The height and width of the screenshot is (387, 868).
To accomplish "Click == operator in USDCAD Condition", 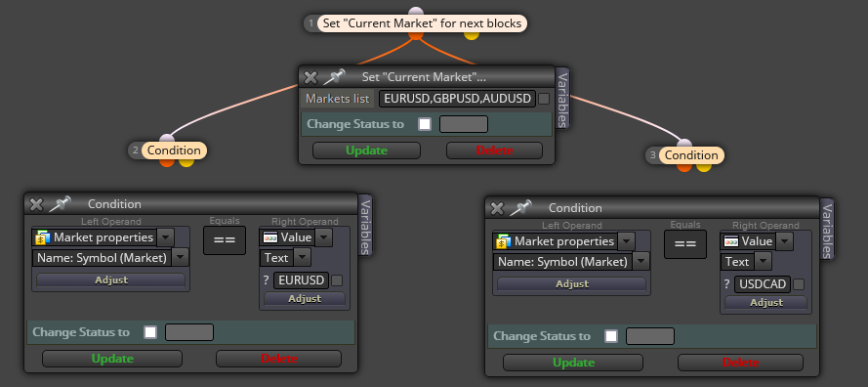I will [x=685, y=244].
